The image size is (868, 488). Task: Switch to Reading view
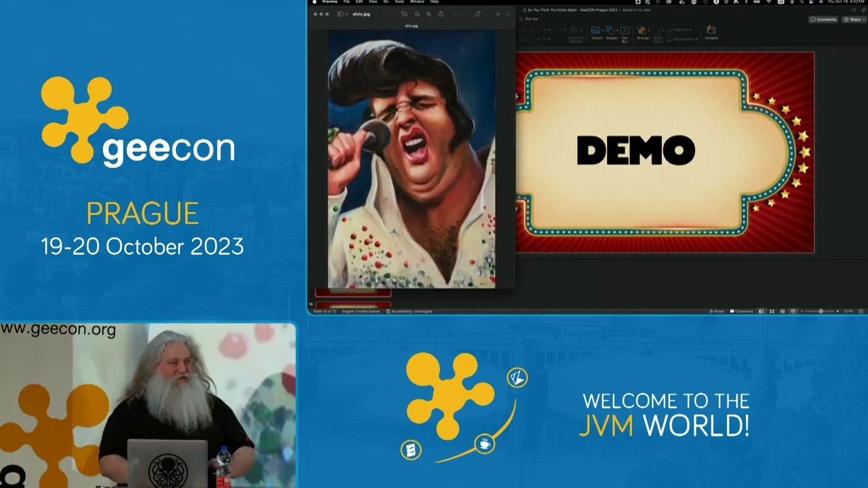[x=783, y=311]
